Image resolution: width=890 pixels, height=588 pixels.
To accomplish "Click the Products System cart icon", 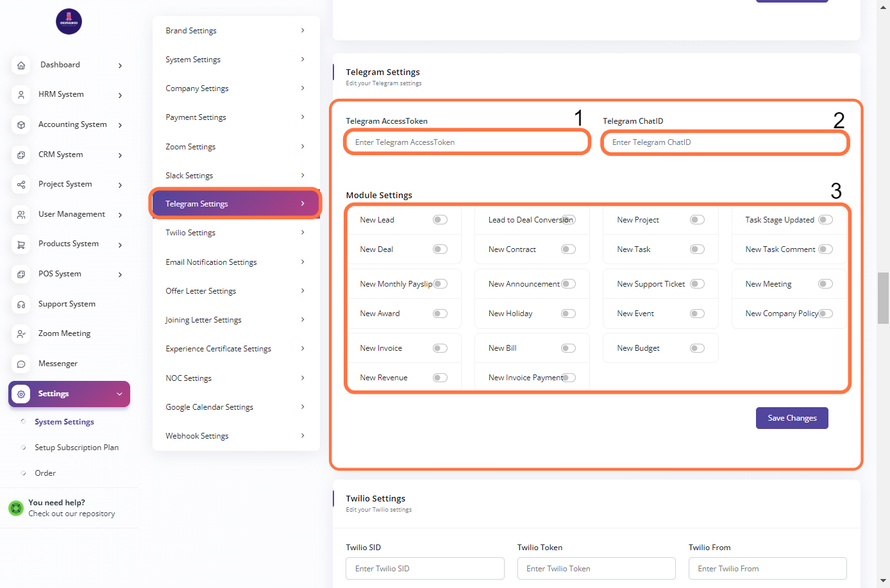I will coord(21,244).
